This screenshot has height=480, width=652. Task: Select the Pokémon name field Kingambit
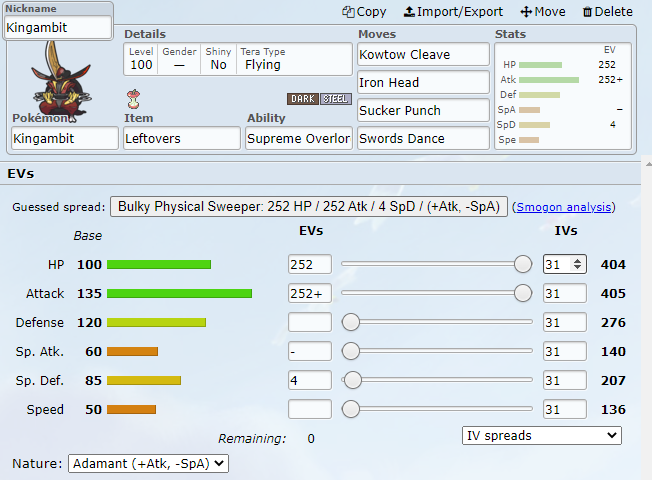(x=65, y=139)
